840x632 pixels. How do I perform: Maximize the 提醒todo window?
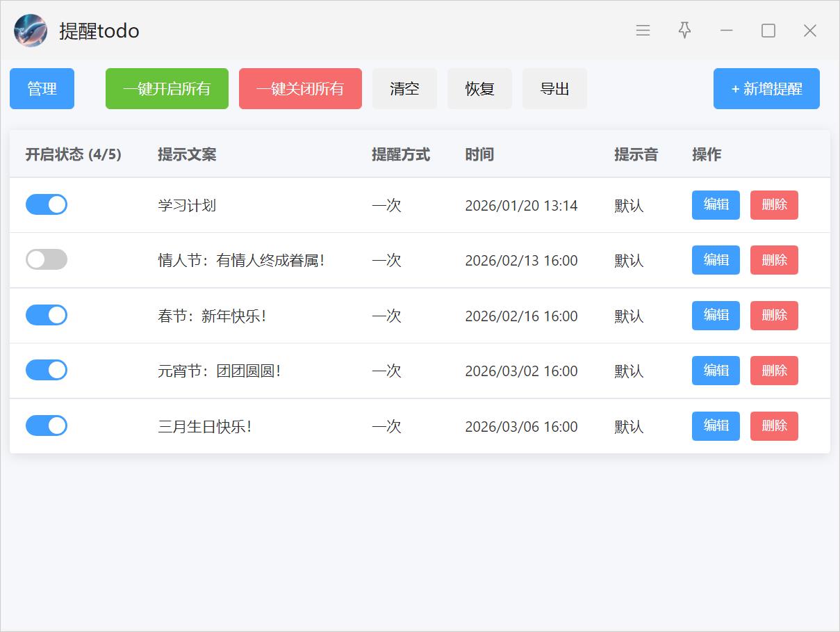[x=768, y=31]
